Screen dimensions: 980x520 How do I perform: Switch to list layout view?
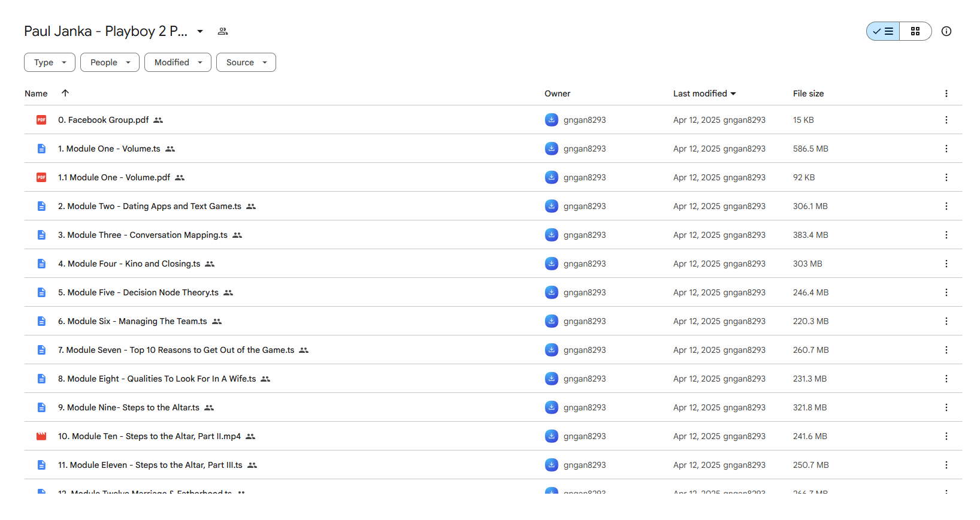pos(883,31)
